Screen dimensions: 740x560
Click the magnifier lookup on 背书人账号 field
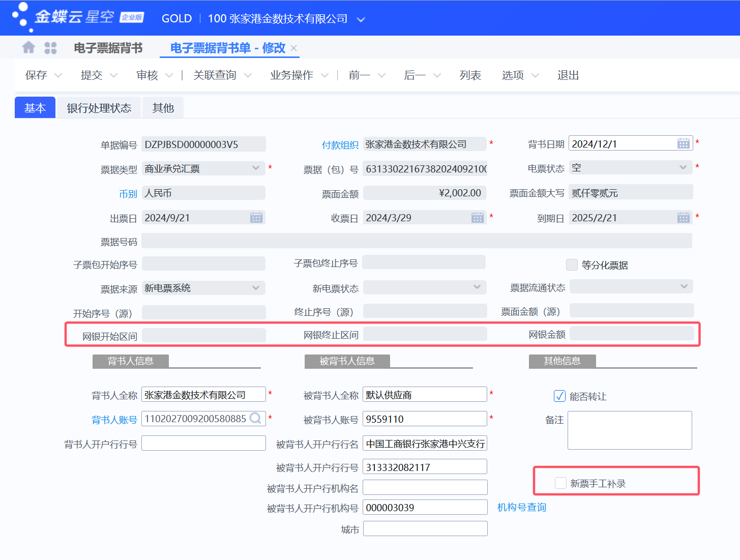(256, 419)
